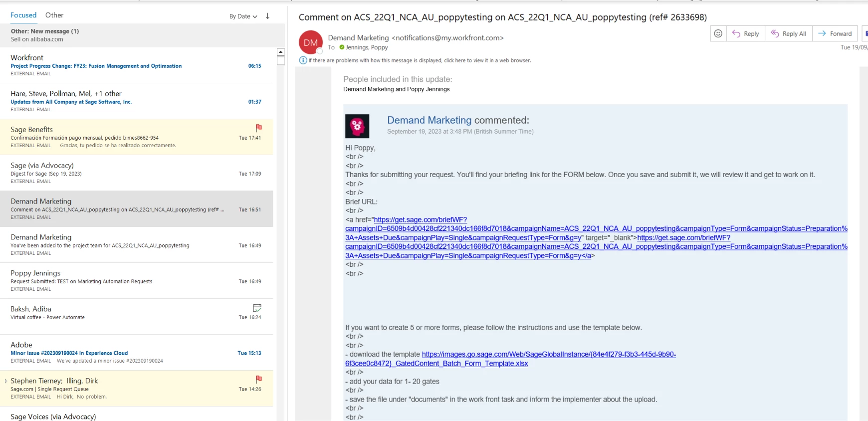Click the Reply All button
This screenshot has height=421, width=868.
click(x=789, y=33)
